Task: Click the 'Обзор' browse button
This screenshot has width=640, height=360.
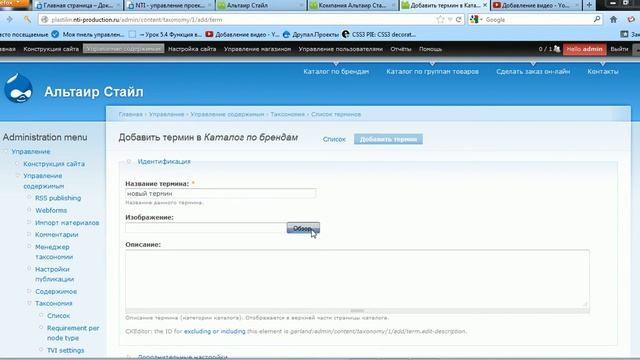Action: tap(303, 228)
